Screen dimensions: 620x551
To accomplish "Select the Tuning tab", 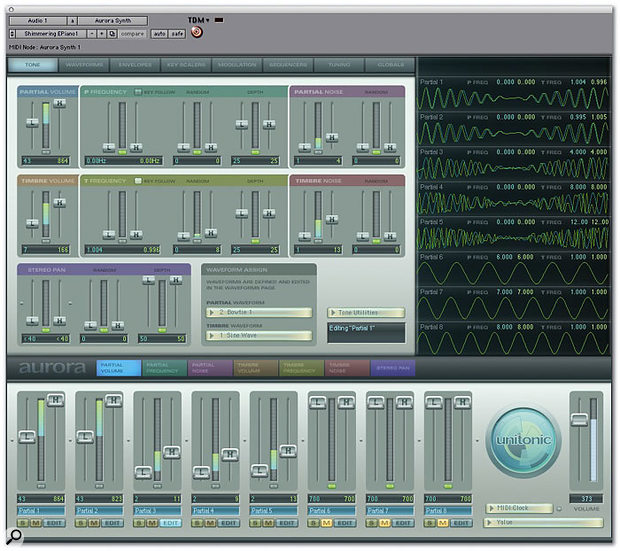I will [339, 65].
